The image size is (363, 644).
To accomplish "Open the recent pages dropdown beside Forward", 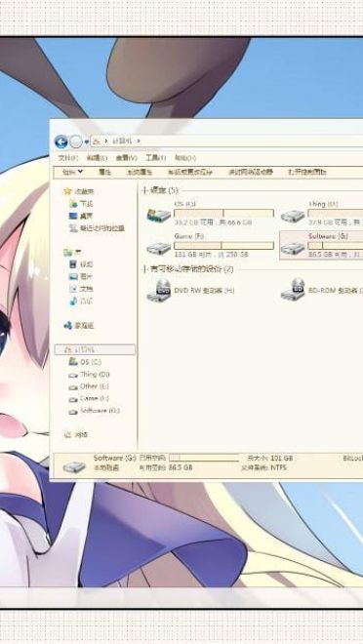I will click(86, 142).
